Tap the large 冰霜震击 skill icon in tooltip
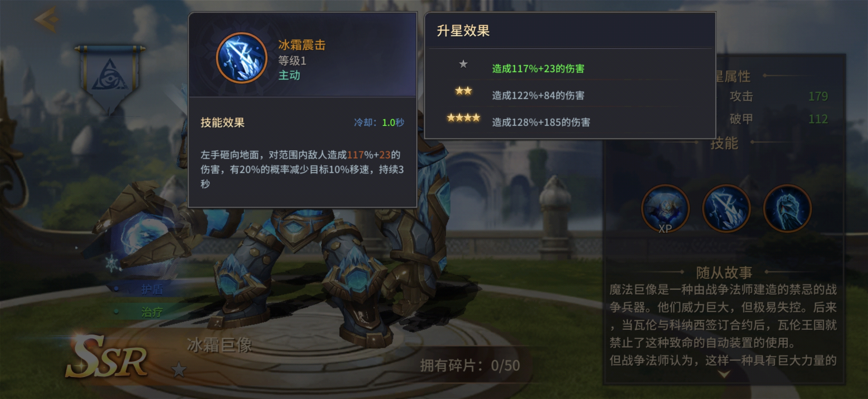Image resolution: width=868 pixels, height=399 pixels. 241,58
